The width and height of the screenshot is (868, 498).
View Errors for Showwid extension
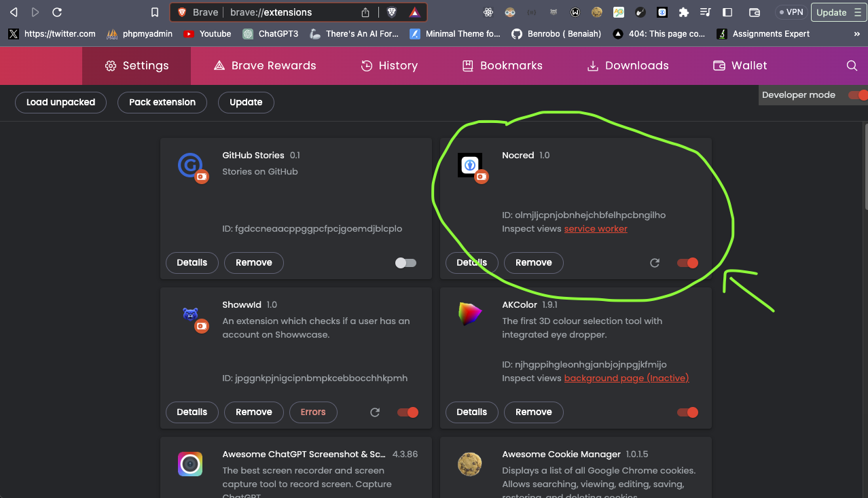(x=313, y=412)
